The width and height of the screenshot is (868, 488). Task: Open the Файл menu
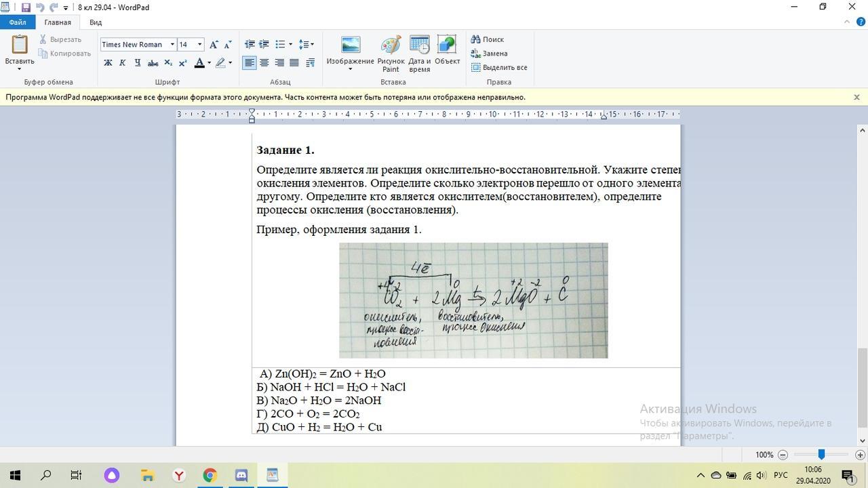(x=18, y=22)
